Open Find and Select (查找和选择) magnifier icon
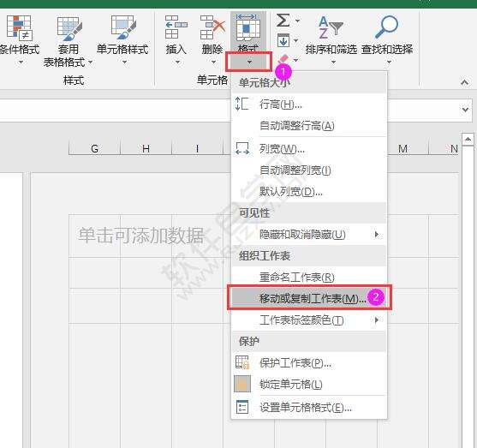Image resolution: width=477 pixels, height=448 pixels. pos(386,27)
